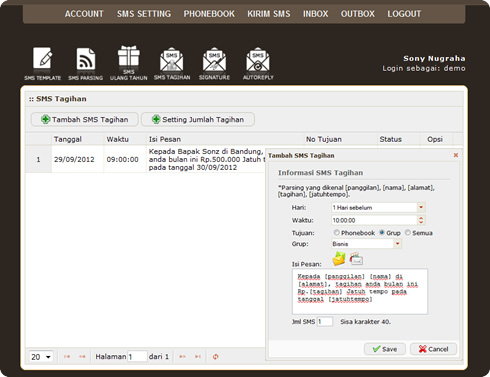
Task: Click the Waktu time input field
Action: pyautogui.click(x=374, y=220)
